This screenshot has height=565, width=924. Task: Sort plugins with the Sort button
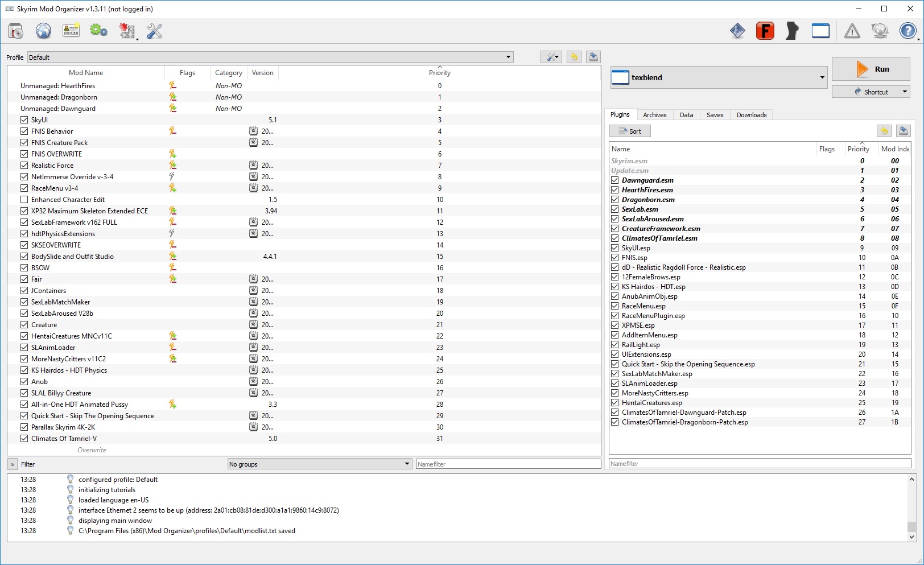coord(630,131)
